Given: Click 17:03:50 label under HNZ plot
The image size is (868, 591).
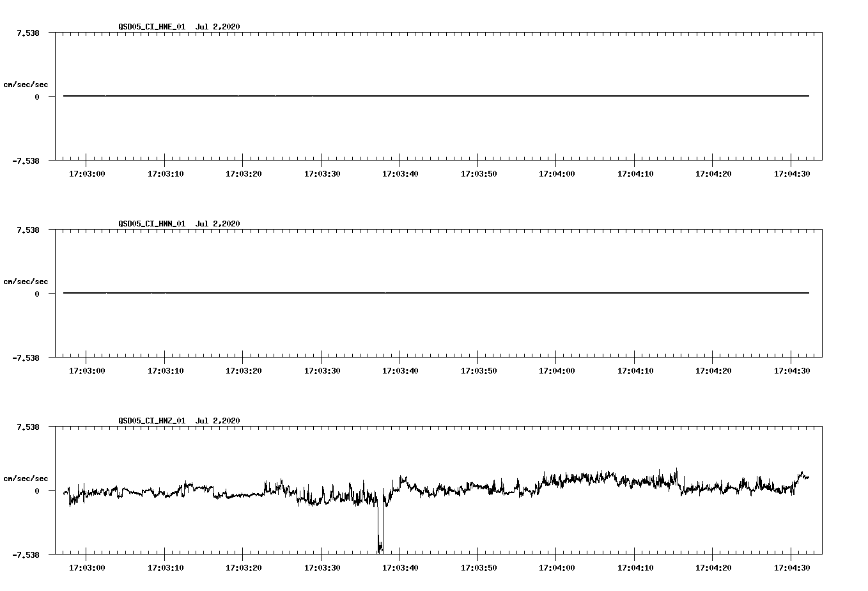Looking at the screenshot, I should point(478,567).
